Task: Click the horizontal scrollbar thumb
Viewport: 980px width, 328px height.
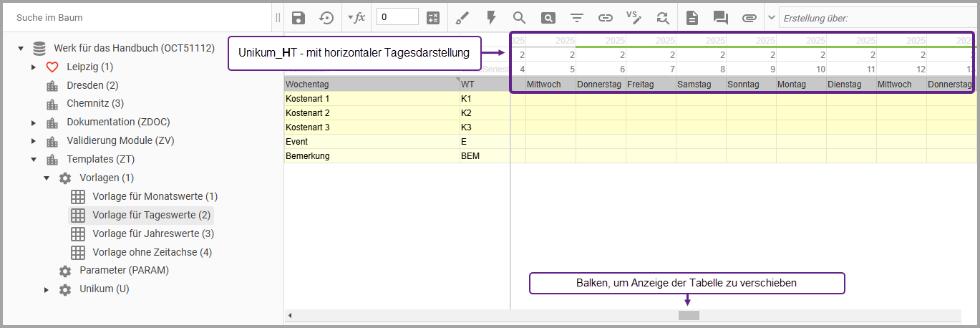Action: (x=689, y=315)
